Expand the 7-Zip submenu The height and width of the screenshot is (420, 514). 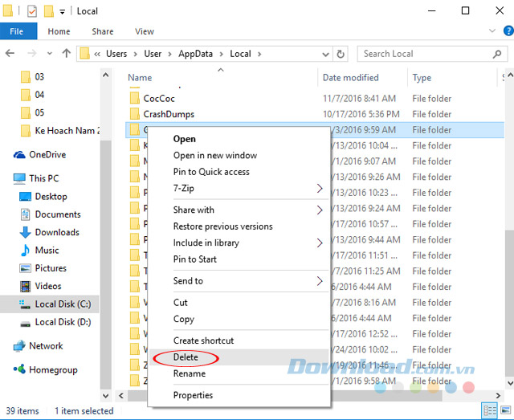(239, 188)
